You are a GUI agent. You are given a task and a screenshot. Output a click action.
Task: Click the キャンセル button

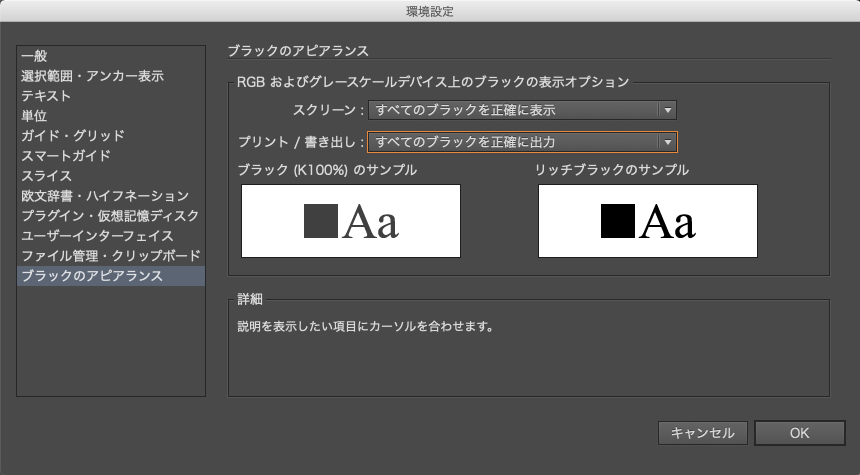coord(703,433)
